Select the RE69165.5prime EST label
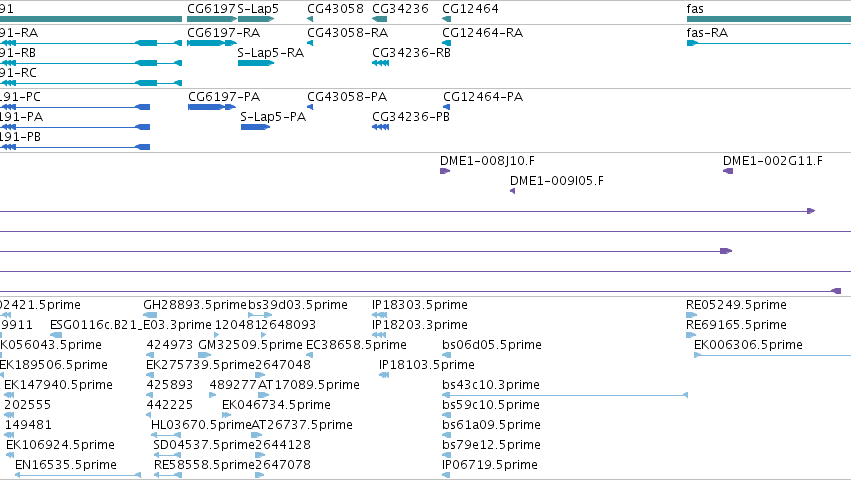The width and height of the screenshot is (851, 480). (x=736, y=325)
